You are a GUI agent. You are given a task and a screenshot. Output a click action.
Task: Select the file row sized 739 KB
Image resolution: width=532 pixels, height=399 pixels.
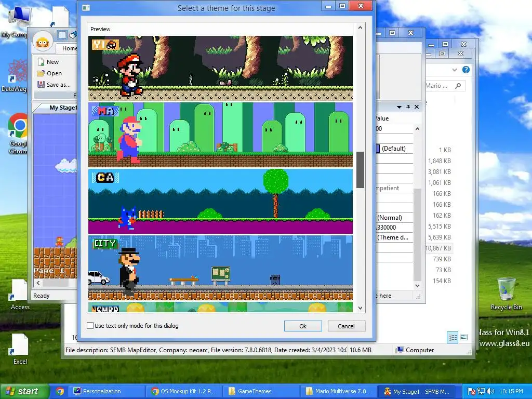pyautogui.click(x=438, y=259)
